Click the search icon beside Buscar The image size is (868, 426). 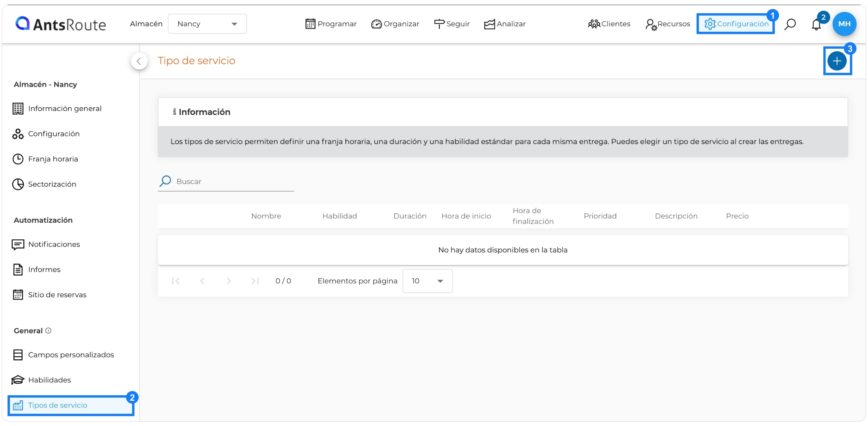click(165, 181)
